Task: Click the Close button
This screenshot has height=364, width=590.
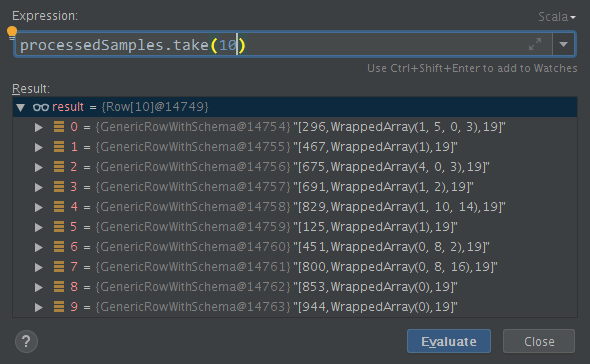Action: coord(539,341)
